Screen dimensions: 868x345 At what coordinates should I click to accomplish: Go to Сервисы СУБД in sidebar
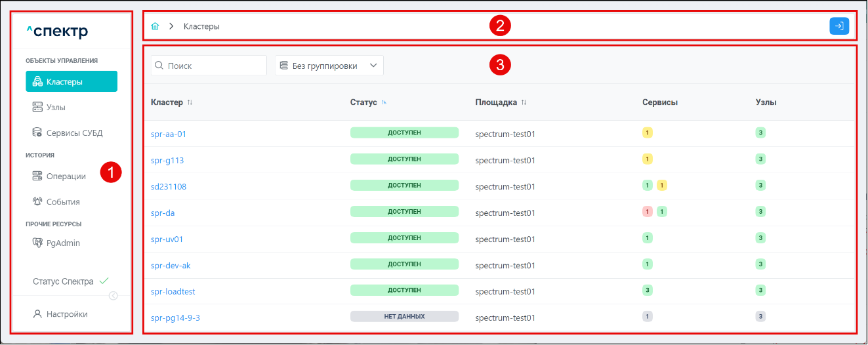pyautogui.click(x=73, y=132)
